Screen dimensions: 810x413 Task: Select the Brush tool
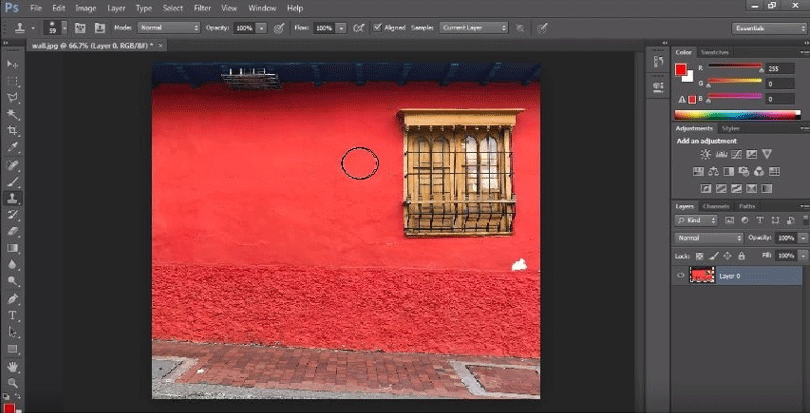tap(12, 182)
